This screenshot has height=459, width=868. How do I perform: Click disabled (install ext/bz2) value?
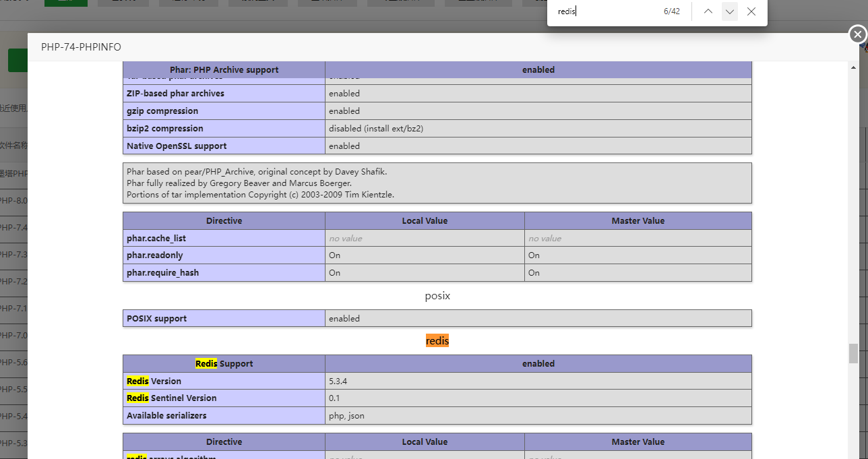[x=376, y=129]
